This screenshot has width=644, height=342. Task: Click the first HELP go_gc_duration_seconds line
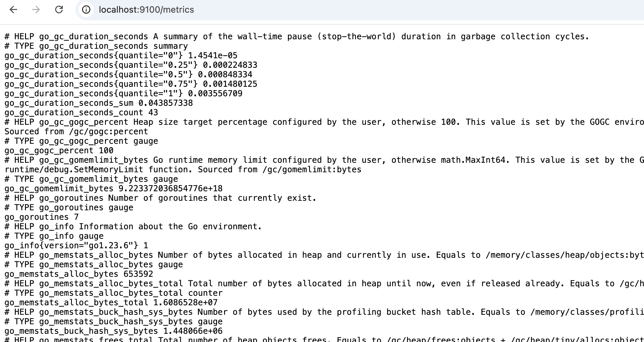(x=297, y=37)
